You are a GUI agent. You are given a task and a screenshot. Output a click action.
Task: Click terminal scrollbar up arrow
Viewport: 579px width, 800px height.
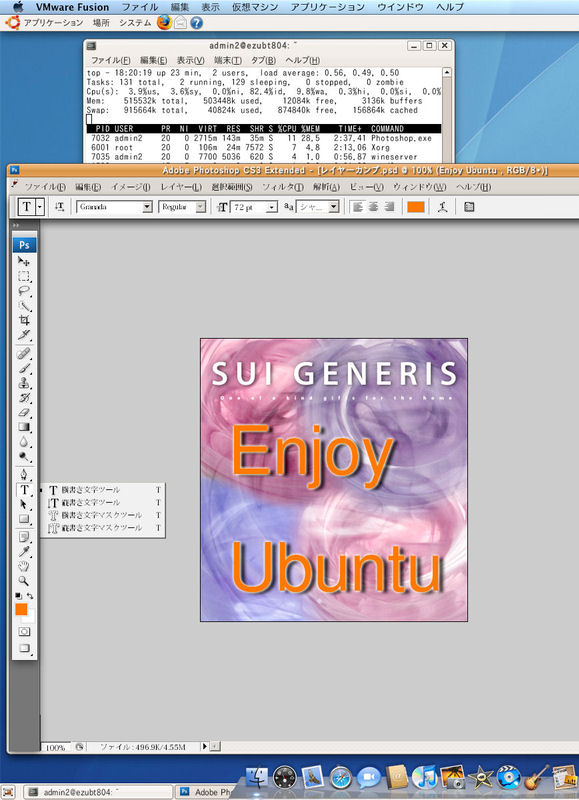(x=447, y=72)
